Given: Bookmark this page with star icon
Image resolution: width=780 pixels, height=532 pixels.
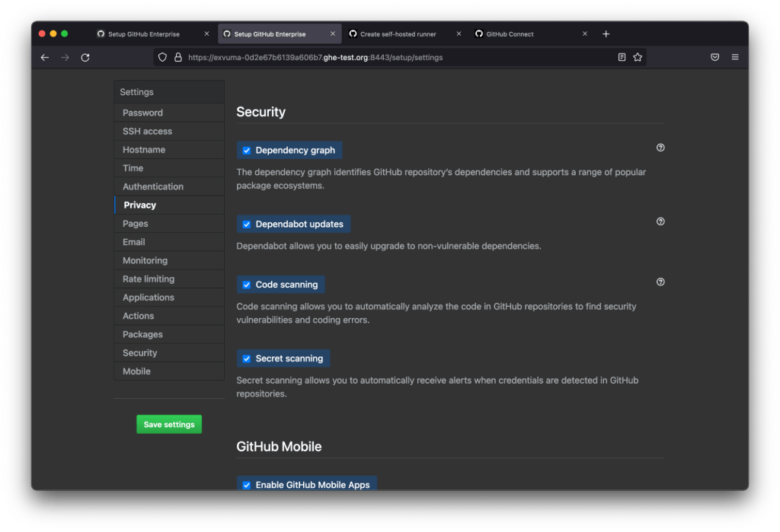Looking at the screenshot, I should point(638,57).
